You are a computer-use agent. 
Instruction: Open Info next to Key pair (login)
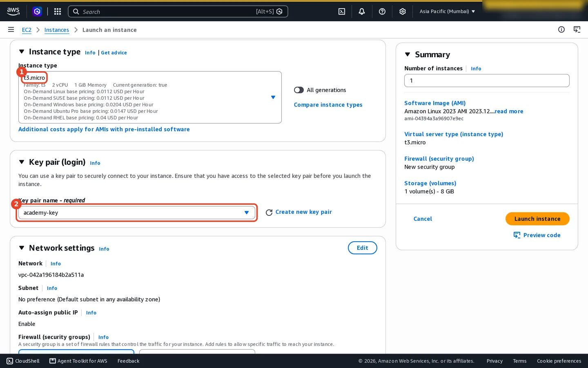pyautogui.click(x=95, y=163)
